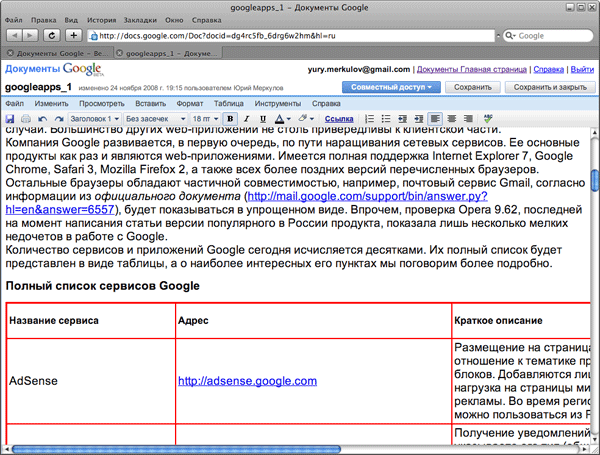Click the Документы Google logo
600x455 pixels.
[x=54, y=69]
